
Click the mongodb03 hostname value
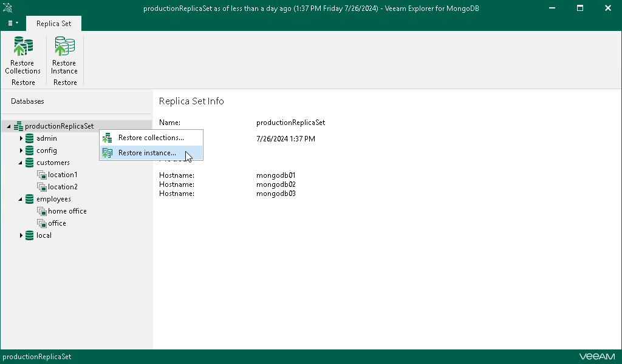[276, 194]
